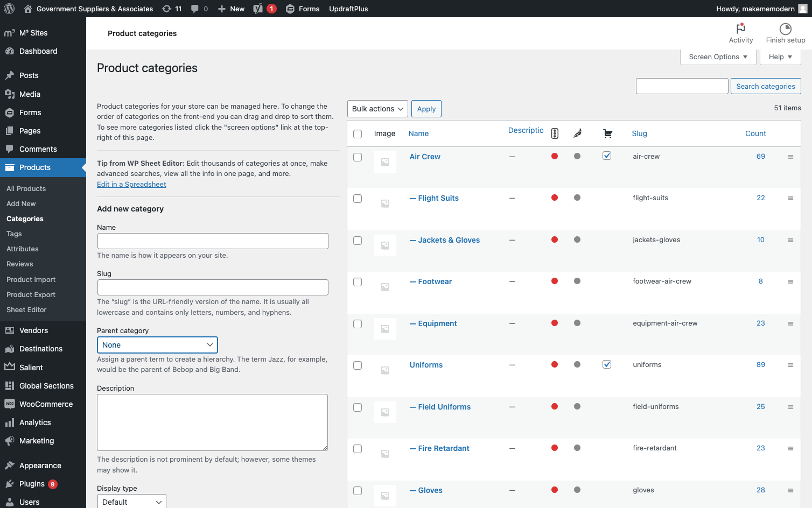
Task: Select the Footwear row checkbox
Action: (358, 282)
